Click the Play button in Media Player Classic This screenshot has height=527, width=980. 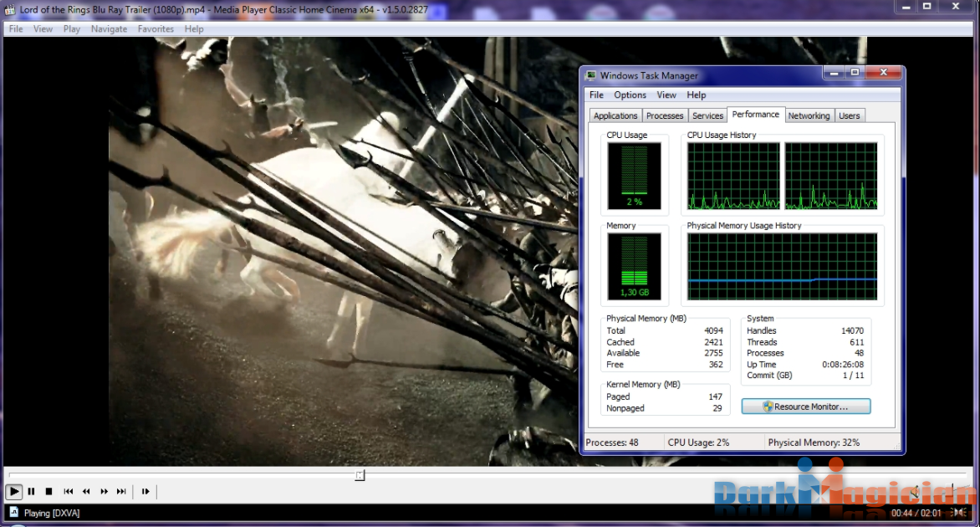(x=13, y=491)
